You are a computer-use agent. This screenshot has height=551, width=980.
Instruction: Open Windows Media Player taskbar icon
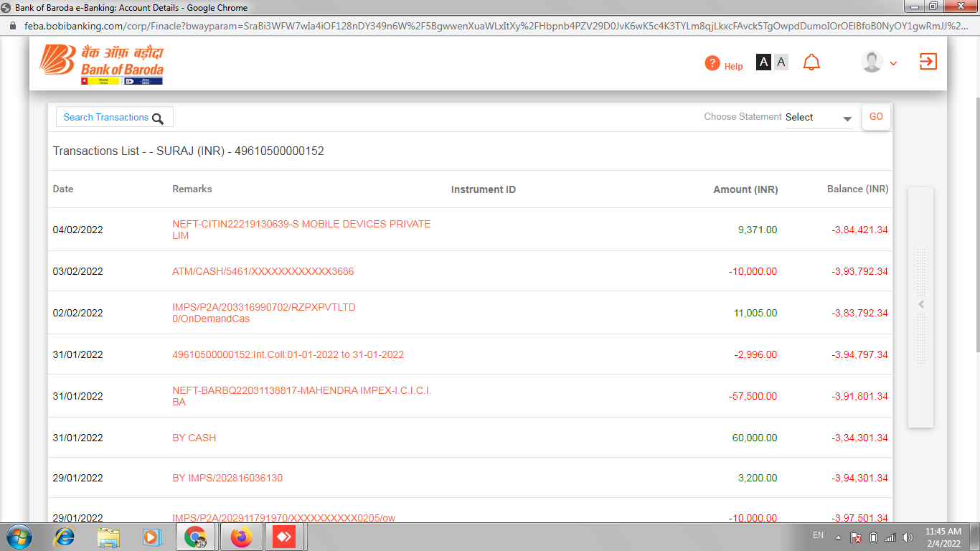pyautogui.click(x=151, y=537)
